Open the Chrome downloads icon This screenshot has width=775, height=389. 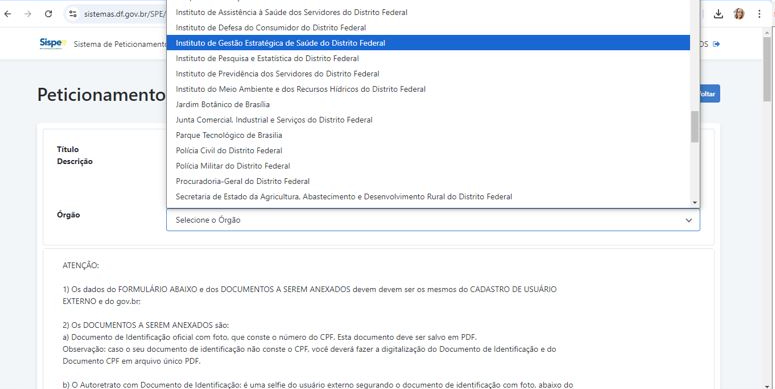point(718,14)
